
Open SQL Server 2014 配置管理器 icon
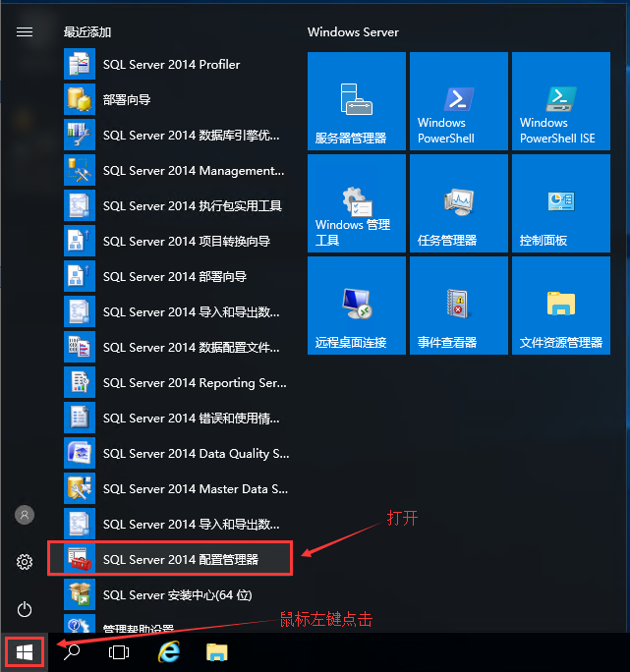[x=80, y=559]
